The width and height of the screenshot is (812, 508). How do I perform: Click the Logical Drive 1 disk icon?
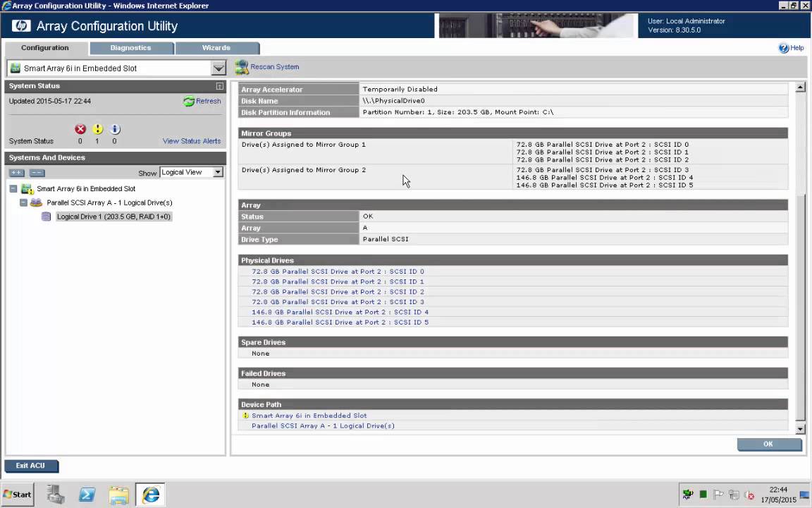(46, 217)
